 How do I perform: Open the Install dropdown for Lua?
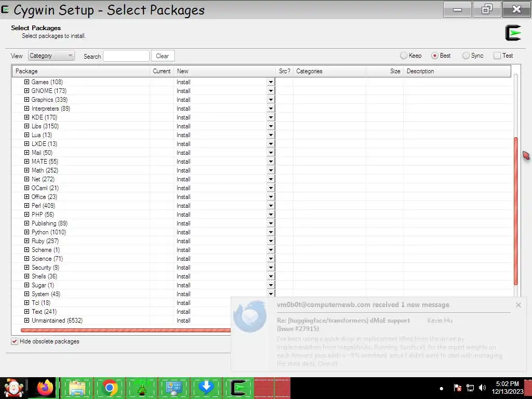pos(271,135)
